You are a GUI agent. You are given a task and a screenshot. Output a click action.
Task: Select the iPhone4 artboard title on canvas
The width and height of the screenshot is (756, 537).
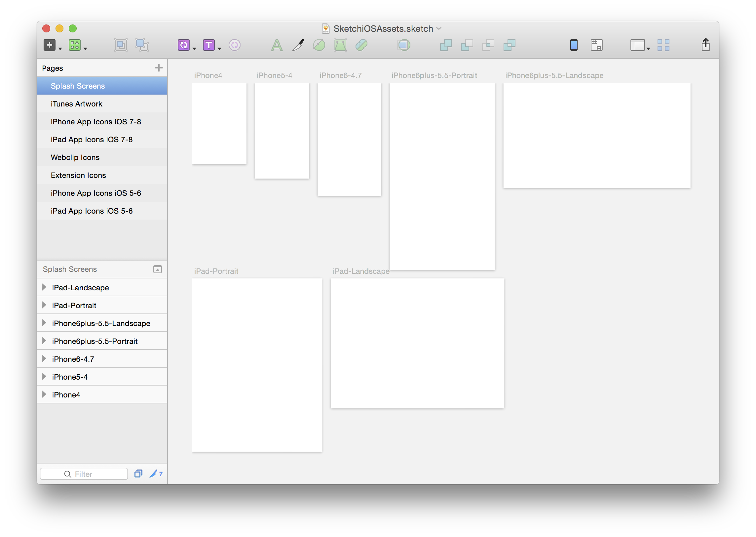tap(208, 75)
